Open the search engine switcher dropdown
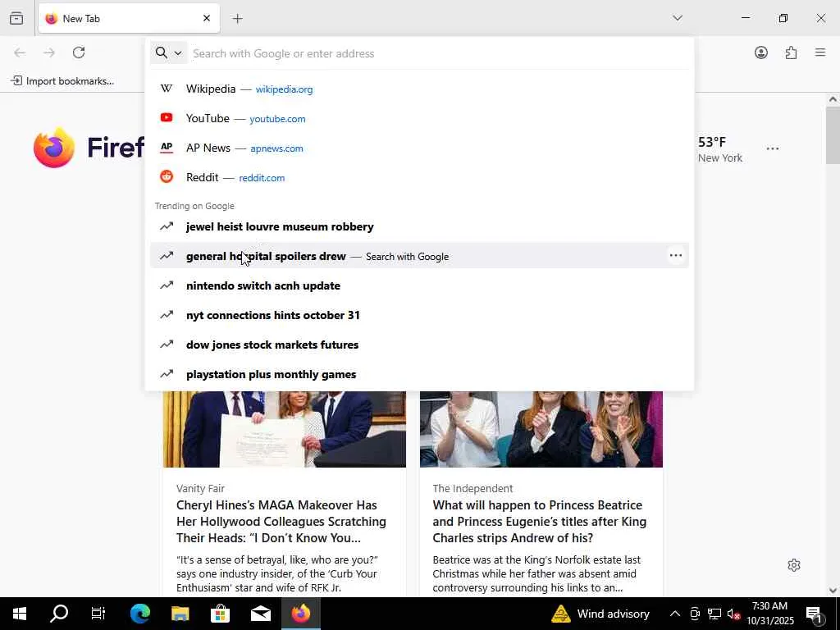The height and width of the screenshot is (630, 840). pos(169,52)
